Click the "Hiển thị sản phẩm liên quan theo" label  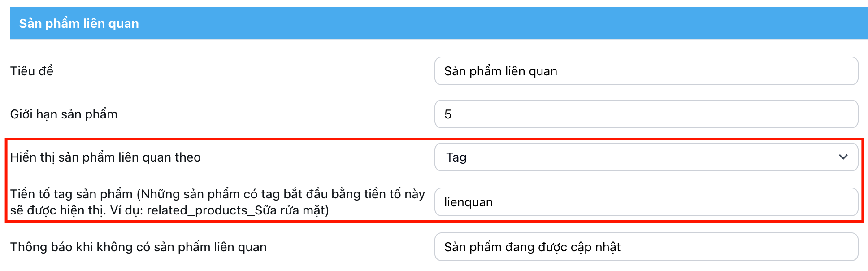point(105,157)
